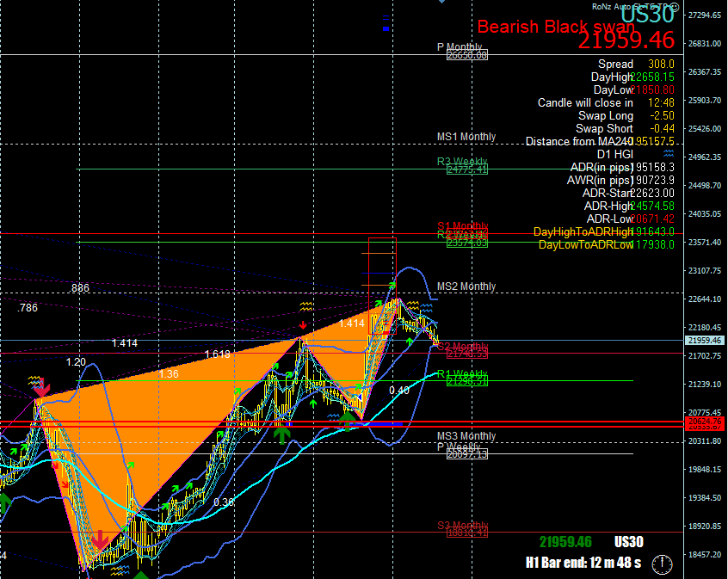This screenshot has height=579, width=728.
Task: Click the big red 21959.46 price display
Action: pos(626,40)
